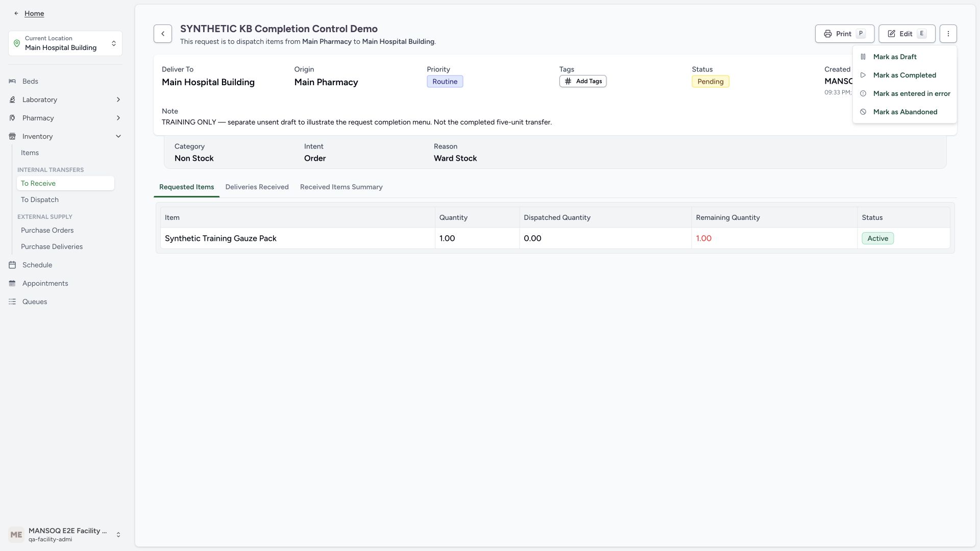Click the back chevron beside the request title
The height and width of the screenshot is (551, 980).
(163, 34)
